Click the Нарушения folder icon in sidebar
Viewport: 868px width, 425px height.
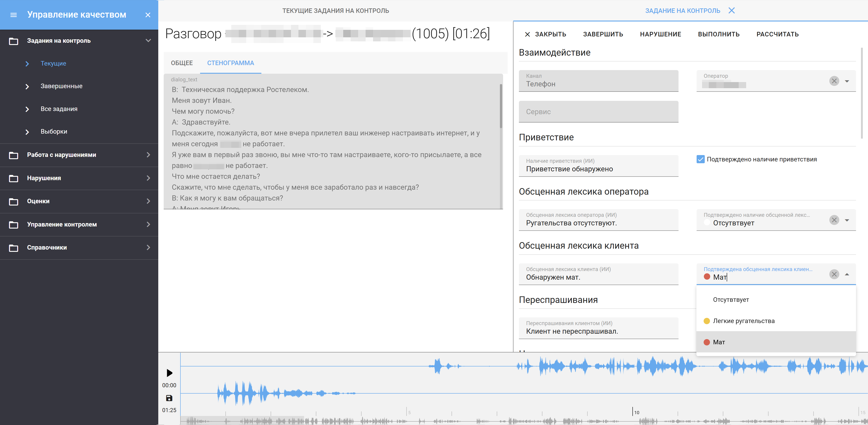[14, 178]
